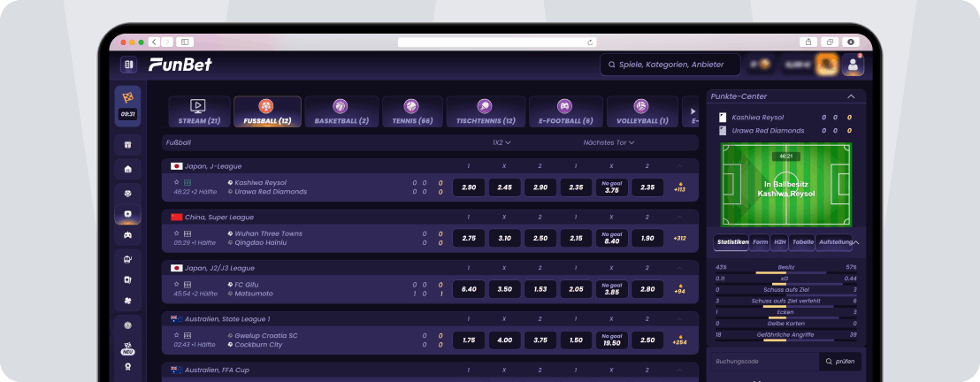This screenshot has height=382, width=980.
Task: Collapse the Punkte-Center panel
Action: point(851,96)
